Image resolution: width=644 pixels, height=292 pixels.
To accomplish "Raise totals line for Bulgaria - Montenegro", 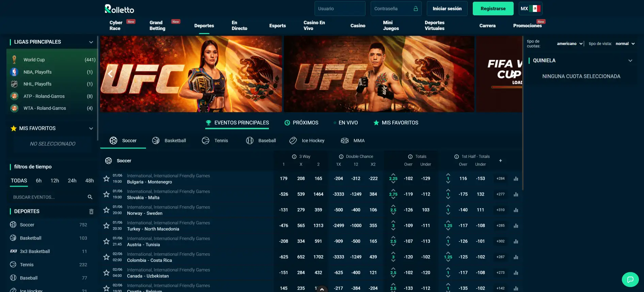I will (x=393, y=174).
